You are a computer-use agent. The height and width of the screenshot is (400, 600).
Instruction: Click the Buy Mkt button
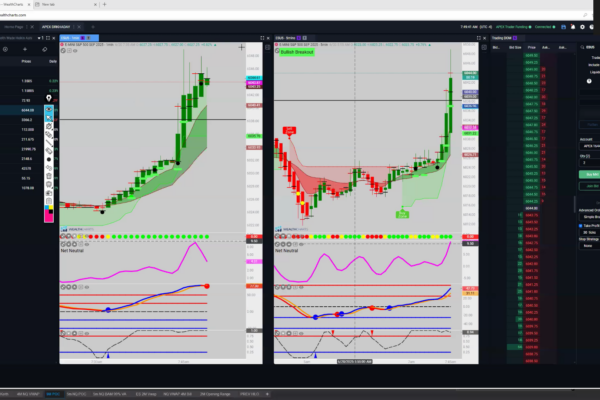coord(590,175)
